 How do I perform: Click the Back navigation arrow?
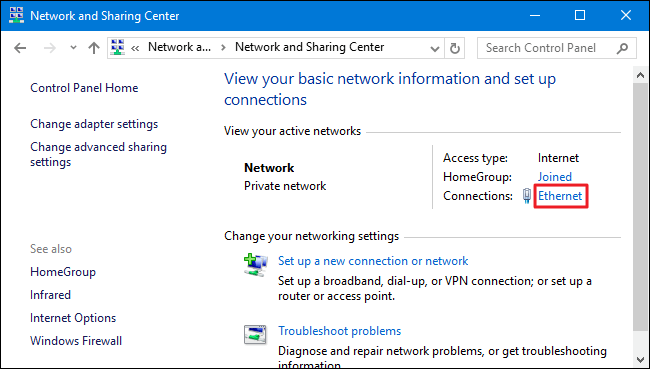(20, 48)
